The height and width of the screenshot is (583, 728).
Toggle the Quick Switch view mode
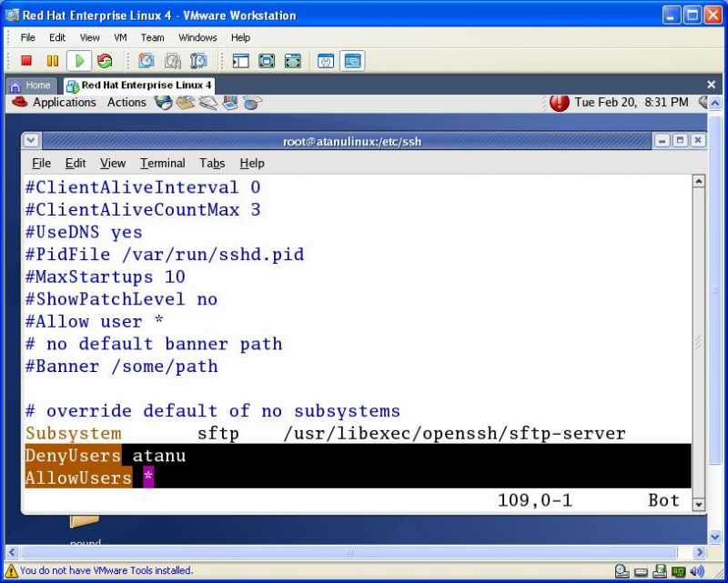click(x=293, y=60)
